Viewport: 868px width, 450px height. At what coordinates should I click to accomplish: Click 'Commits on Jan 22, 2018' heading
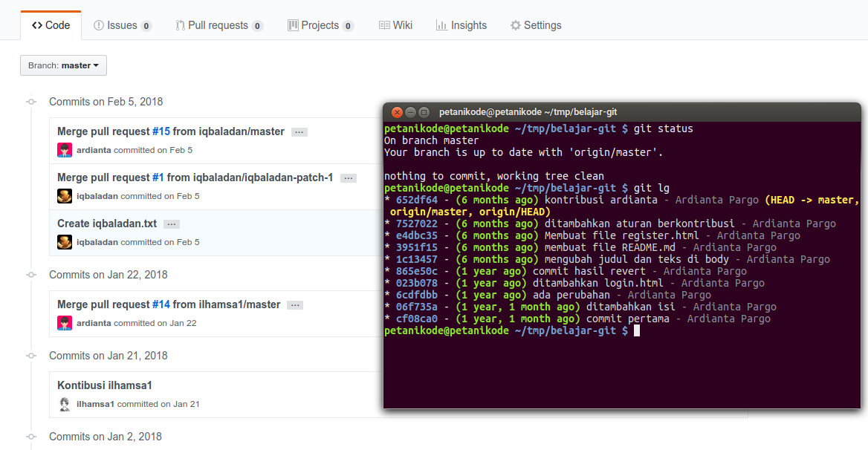[108, 275]
